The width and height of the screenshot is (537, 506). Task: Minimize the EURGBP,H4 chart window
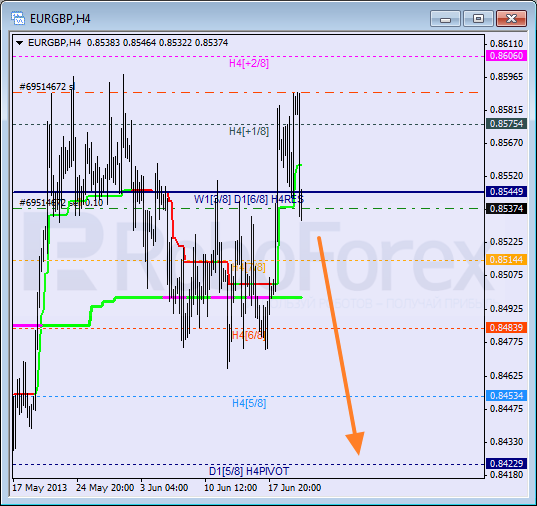(x=445, y=18)
